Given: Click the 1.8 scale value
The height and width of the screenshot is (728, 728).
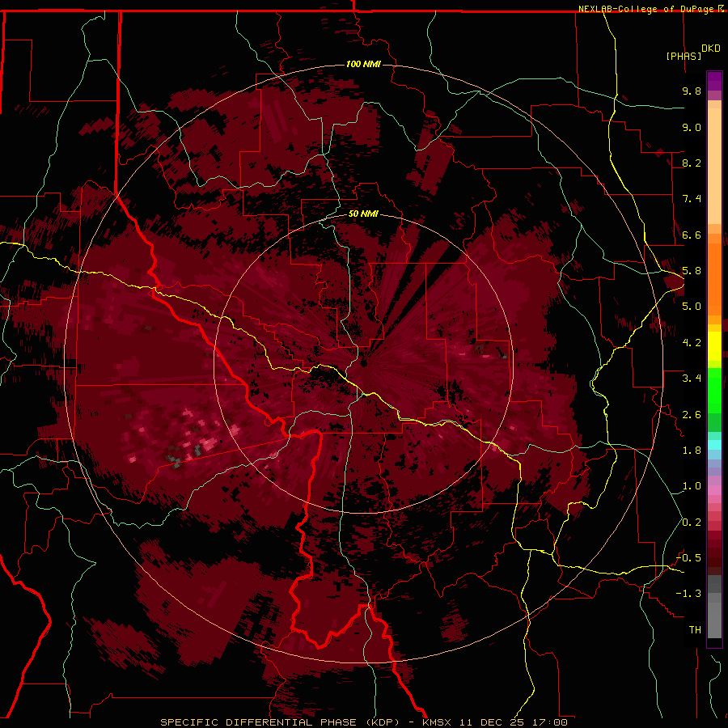Looking at the screenshot, I should pos(692,451).
